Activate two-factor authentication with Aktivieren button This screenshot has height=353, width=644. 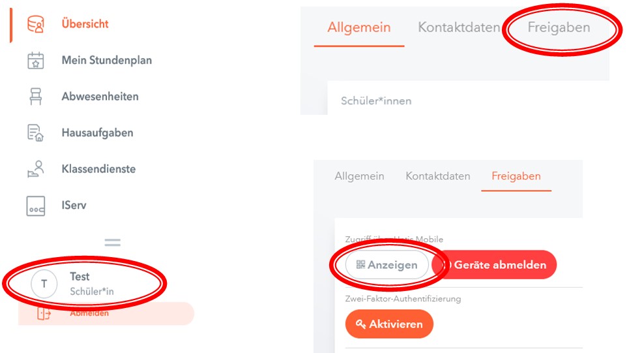coord(389,324)
